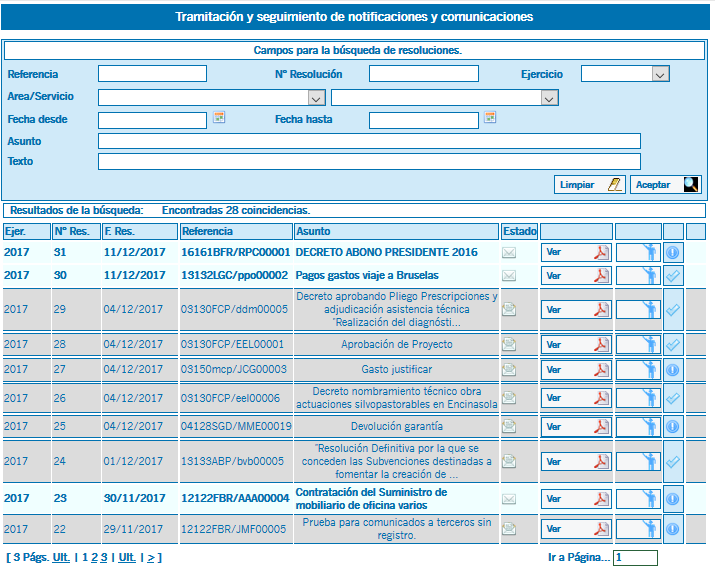Click the person icon button for resolution 30
The image size is (715, 571).
[x=638, y=276]
